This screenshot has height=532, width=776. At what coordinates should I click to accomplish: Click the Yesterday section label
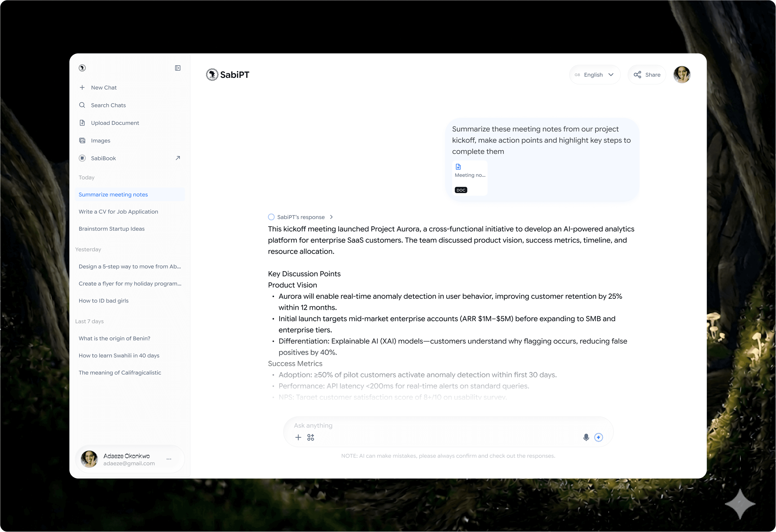click(x=88, y=250)
